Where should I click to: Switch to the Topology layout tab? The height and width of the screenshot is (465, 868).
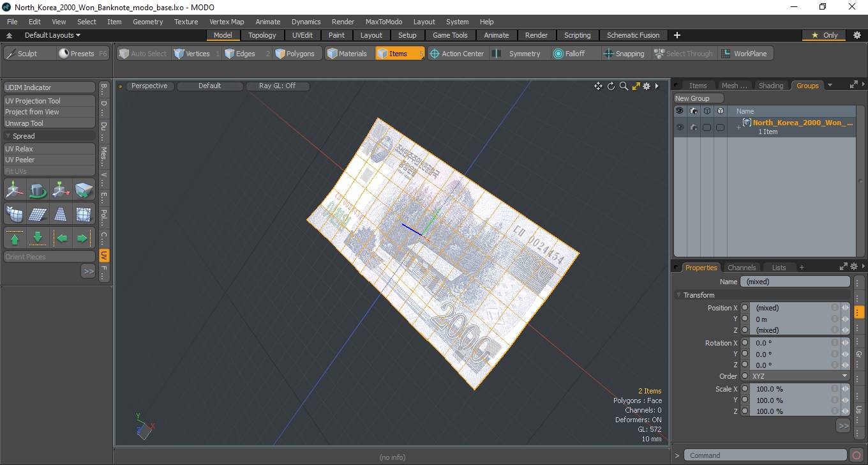[262, 35]
